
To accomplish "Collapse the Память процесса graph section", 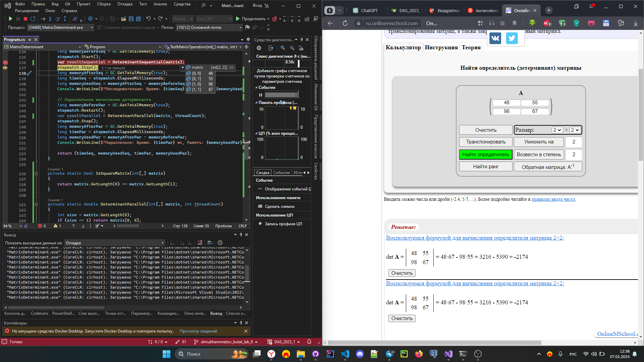I will (256, 103).
